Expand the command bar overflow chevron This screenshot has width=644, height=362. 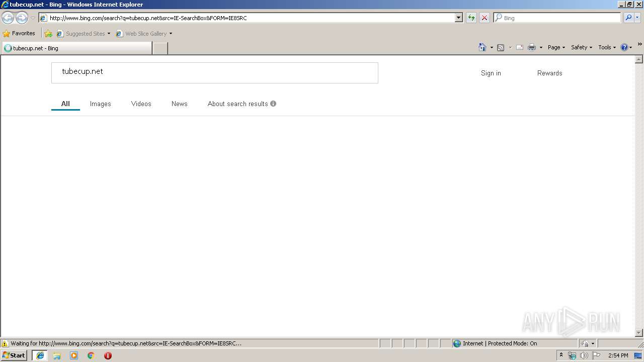tap(640, 44)
